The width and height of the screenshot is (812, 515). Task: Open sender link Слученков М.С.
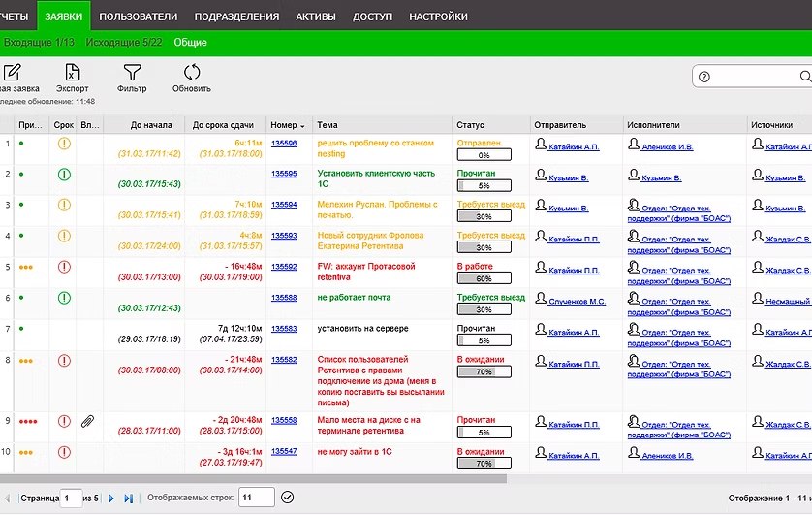(577, 301)
